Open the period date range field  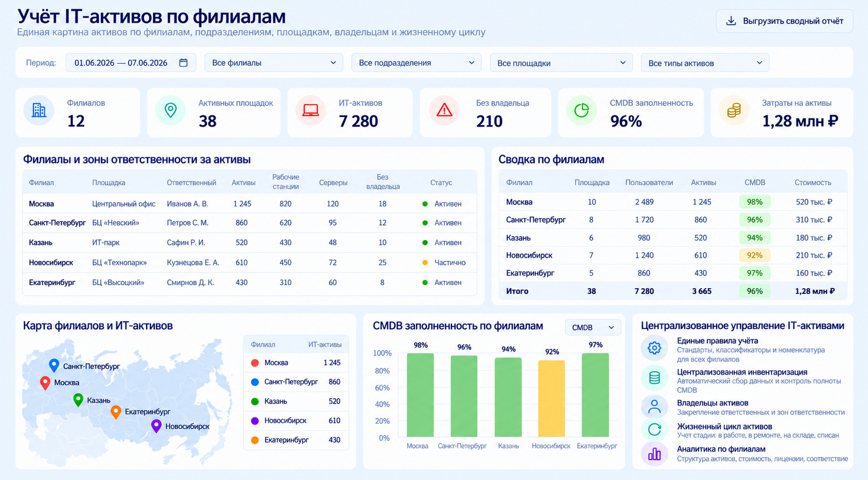pyautogui.click(x=131, y=63)
